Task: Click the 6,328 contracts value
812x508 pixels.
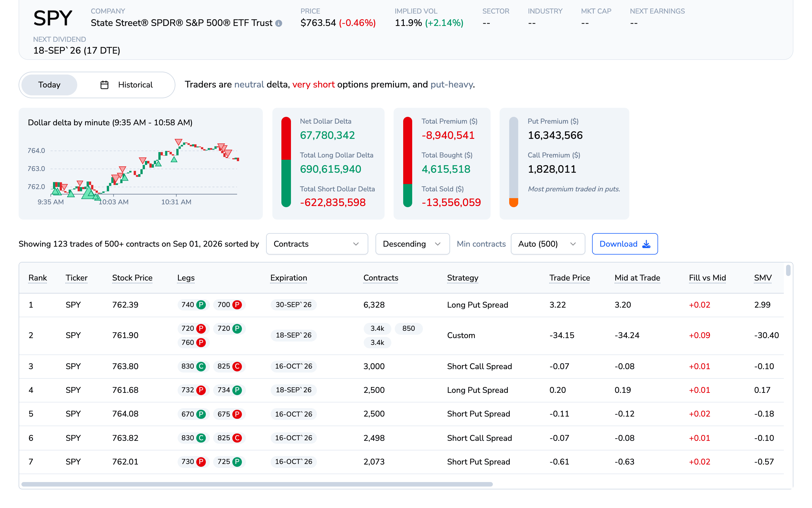Action: point(374,305)
